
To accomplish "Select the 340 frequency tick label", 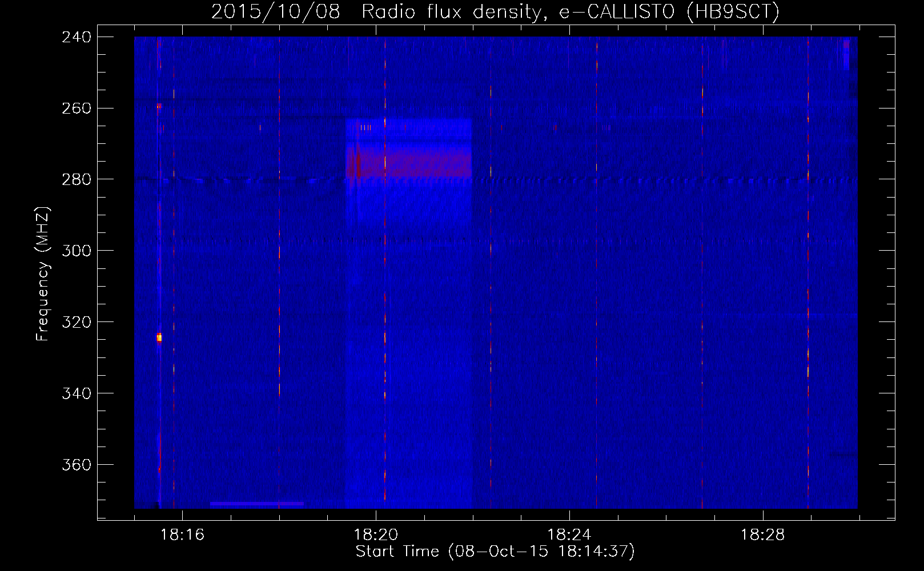I will click(x=77, y=394).
